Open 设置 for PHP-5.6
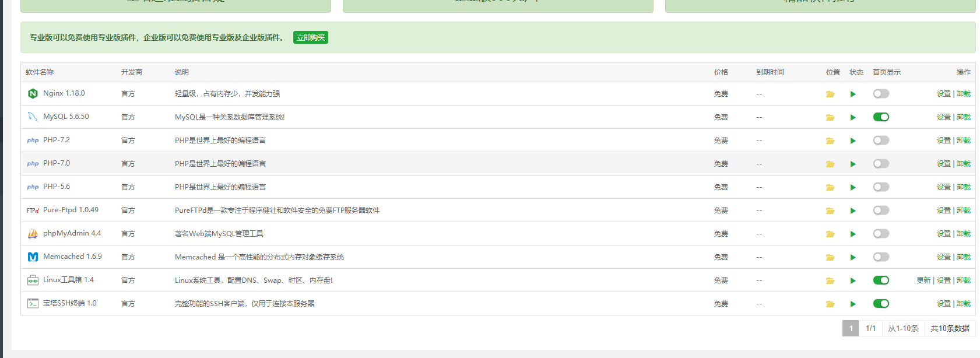The height and width of the screenshot is (358, 980). point(944,187)
